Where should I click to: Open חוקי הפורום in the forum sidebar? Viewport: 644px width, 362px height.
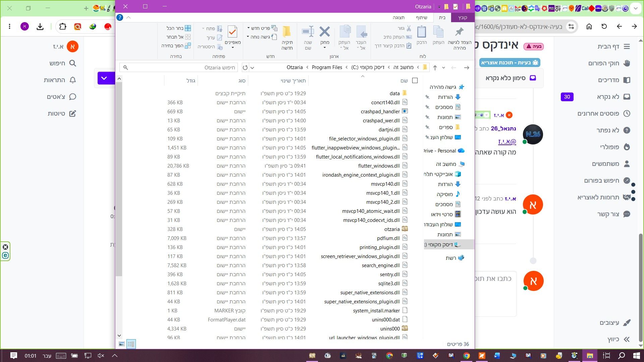pos(609,63)
